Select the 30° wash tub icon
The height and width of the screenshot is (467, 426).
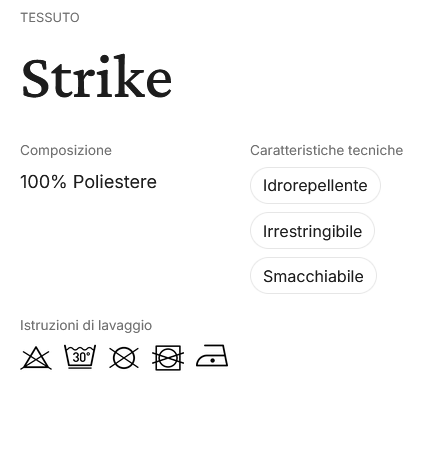(x=80, y=357)
